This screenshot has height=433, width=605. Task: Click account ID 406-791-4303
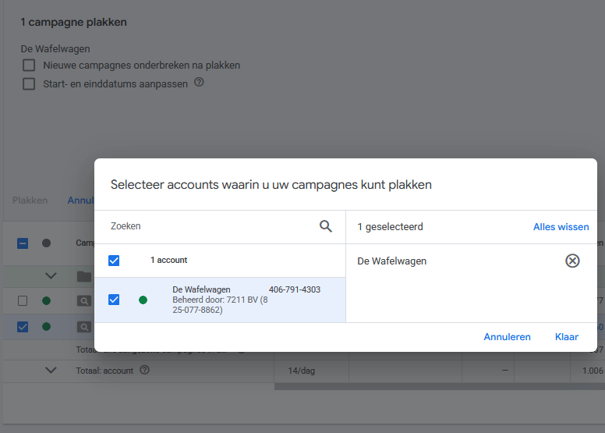294,289
